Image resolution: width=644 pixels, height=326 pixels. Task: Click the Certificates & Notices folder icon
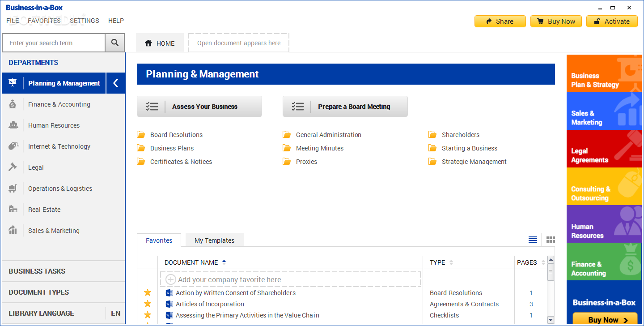(x=141, y=162)
